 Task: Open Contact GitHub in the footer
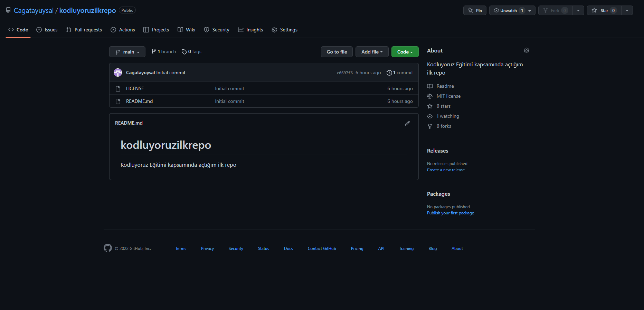[322, 249]
